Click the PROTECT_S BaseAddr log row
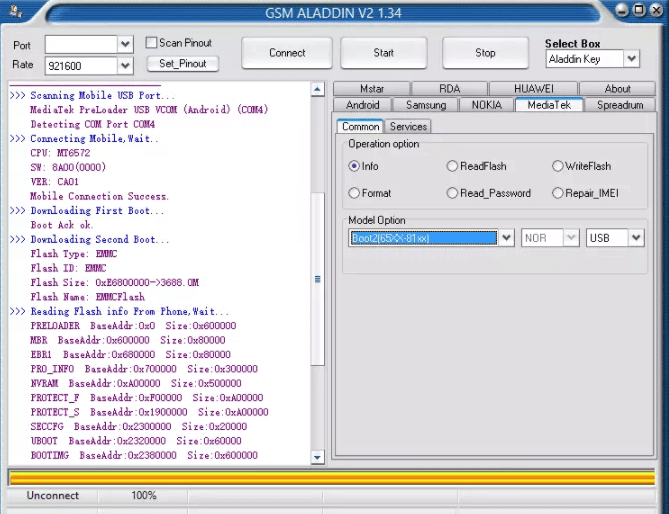 click(x=149, y=412)
